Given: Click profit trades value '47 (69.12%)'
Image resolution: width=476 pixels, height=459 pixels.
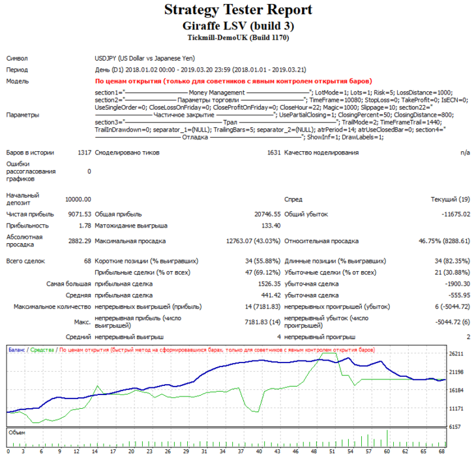Looking at the screenshot, I should [x=263, y=273].
